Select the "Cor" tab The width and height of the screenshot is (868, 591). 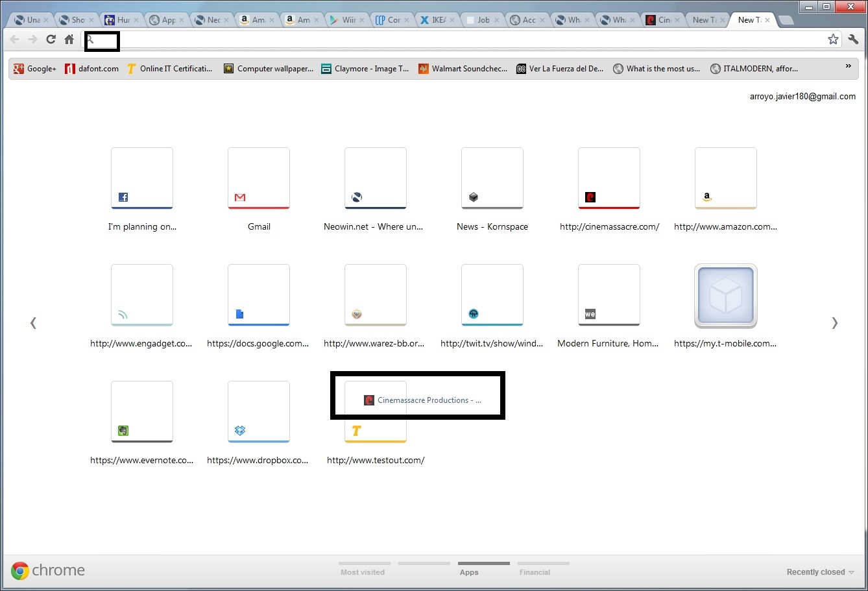point(391,20)
